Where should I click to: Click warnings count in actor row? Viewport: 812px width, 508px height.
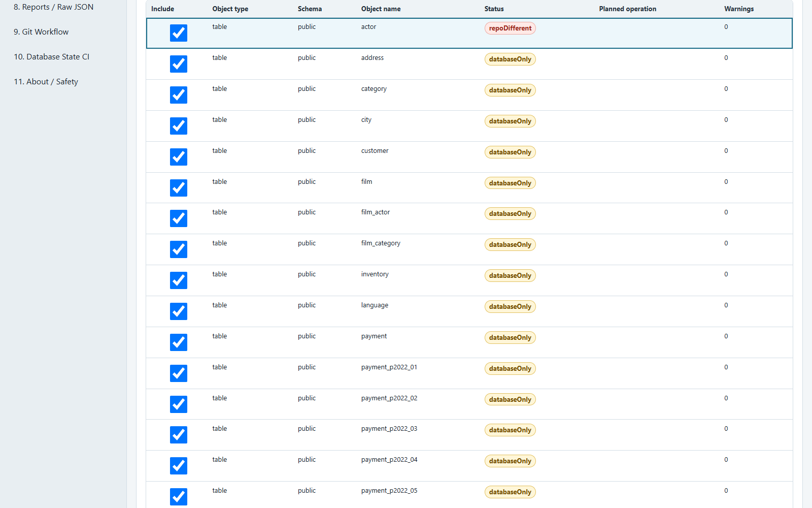[x=726, y=27]
